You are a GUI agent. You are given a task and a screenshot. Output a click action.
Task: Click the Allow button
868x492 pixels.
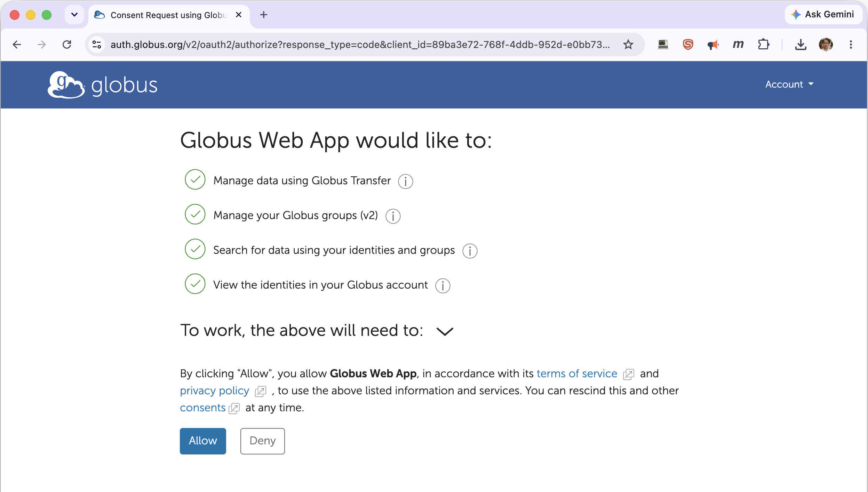tap(203, 441)
